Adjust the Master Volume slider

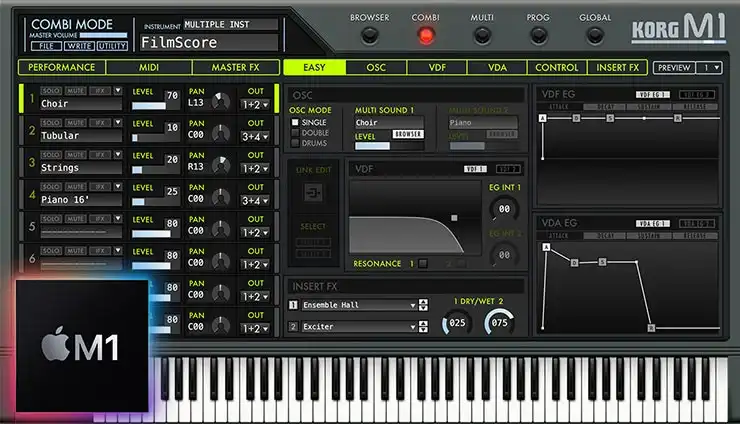(103, 35)
